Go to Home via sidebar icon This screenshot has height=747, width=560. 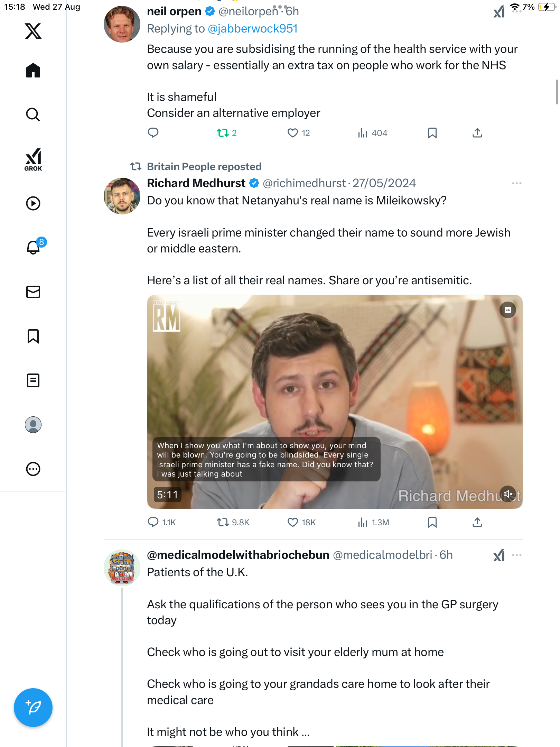click(x=33, y=71)
